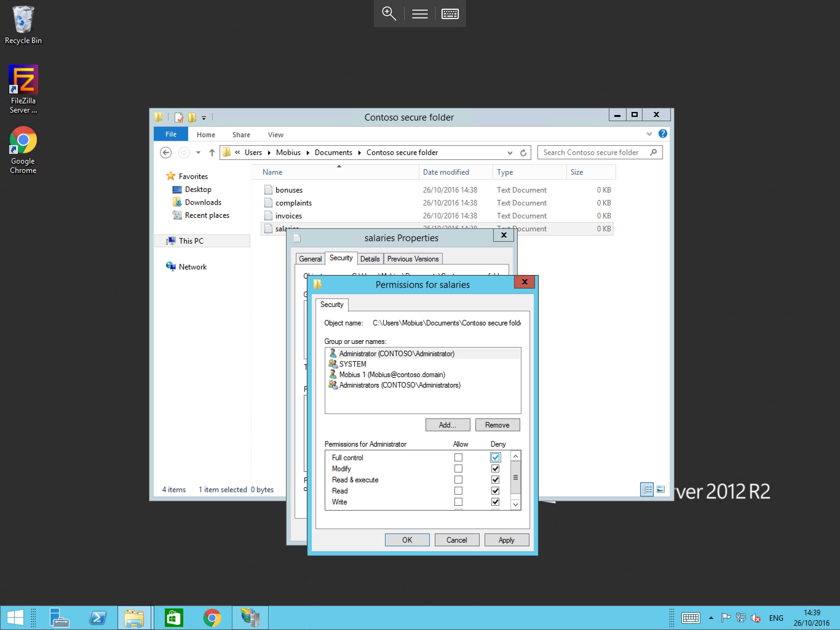The width and height of the screenshot is (840, 630).
Task: Uncheck Deny for Modify permission
Action: [495, 469]
